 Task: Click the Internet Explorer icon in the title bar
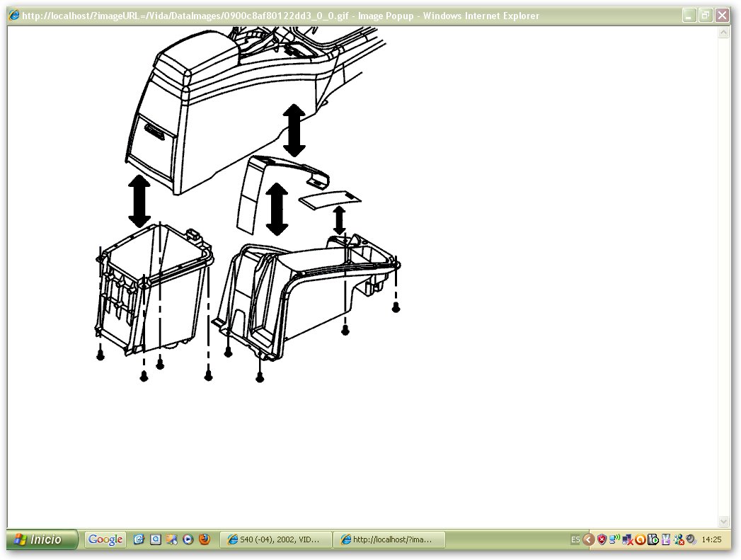coord(14,15)
